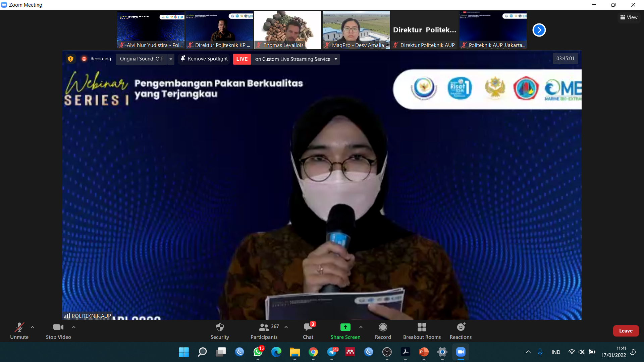Expand caret next to Participants count
The height and width of the screenshot is (362, 644).
point(286,327)
